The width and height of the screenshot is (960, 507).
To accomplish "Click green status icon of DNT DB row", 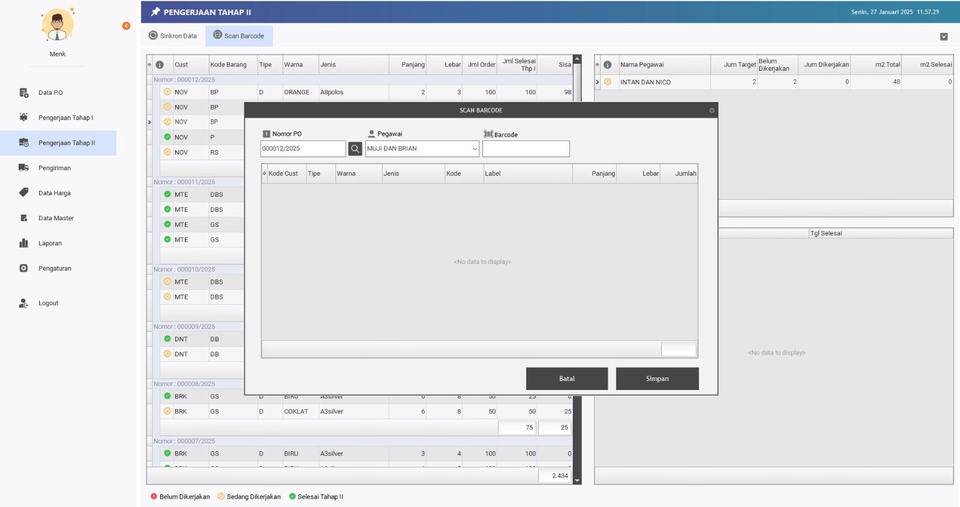I will [167, 339].
